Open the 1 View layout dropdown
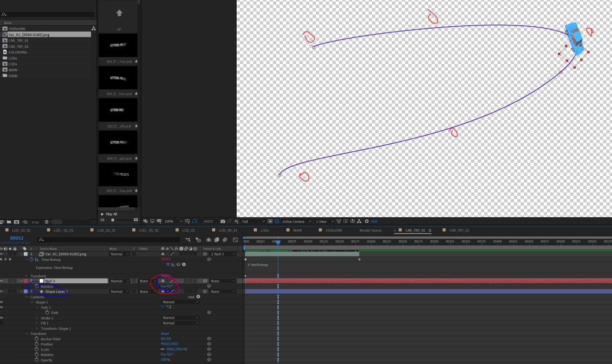 324,221
